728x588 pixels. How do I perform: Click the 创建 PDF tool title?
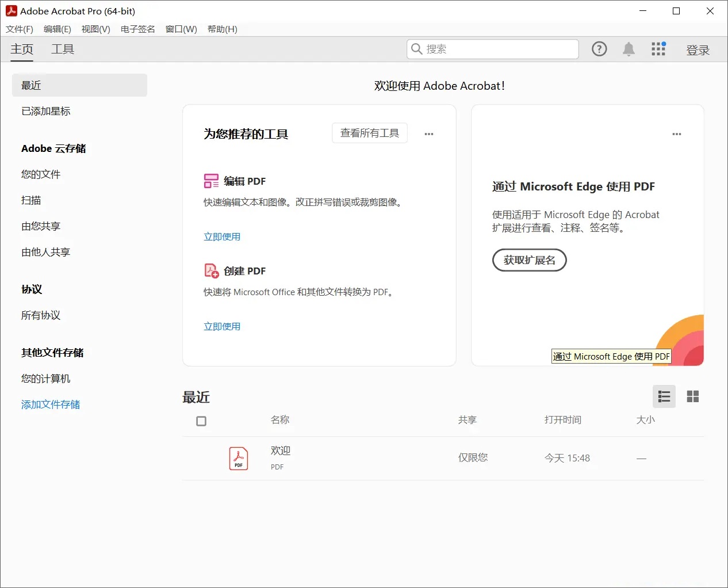[245, 271]
